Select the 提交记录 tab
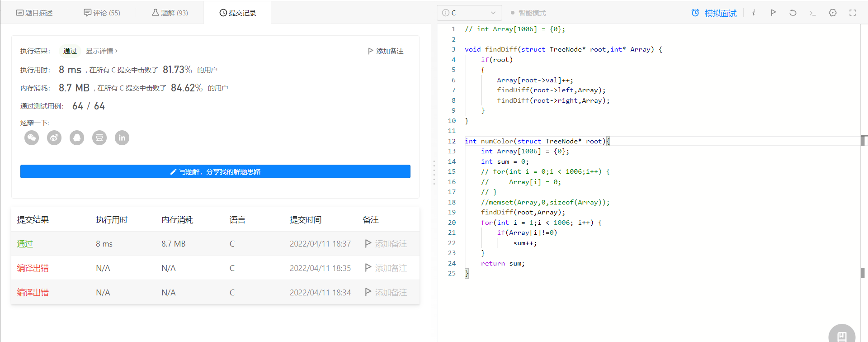Viewport: 868px width, 342px height. click(x=238, y=13)
